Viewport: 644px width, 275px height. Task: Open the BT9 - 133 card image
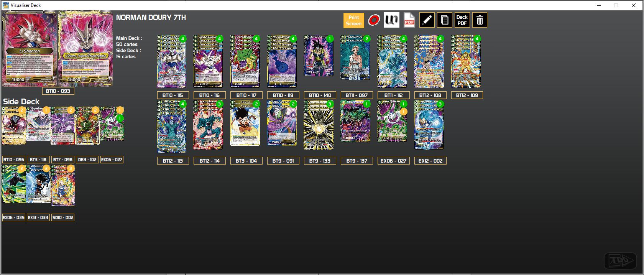coord(319,125)
